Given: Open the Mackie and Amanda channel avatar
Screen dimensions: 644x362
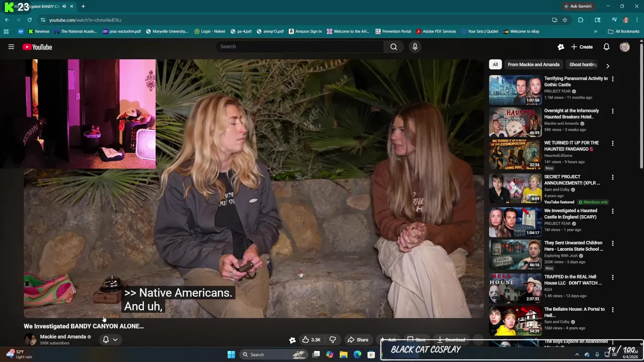Looking at the screenshot, I should [30, 339].
